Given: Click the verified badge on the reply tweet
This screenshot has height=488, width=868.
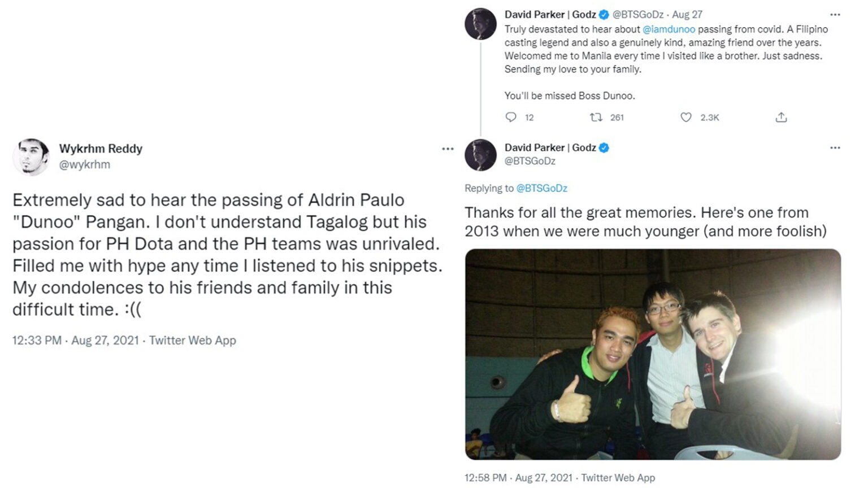Looking at the screenshot, I should coord(605,147).
